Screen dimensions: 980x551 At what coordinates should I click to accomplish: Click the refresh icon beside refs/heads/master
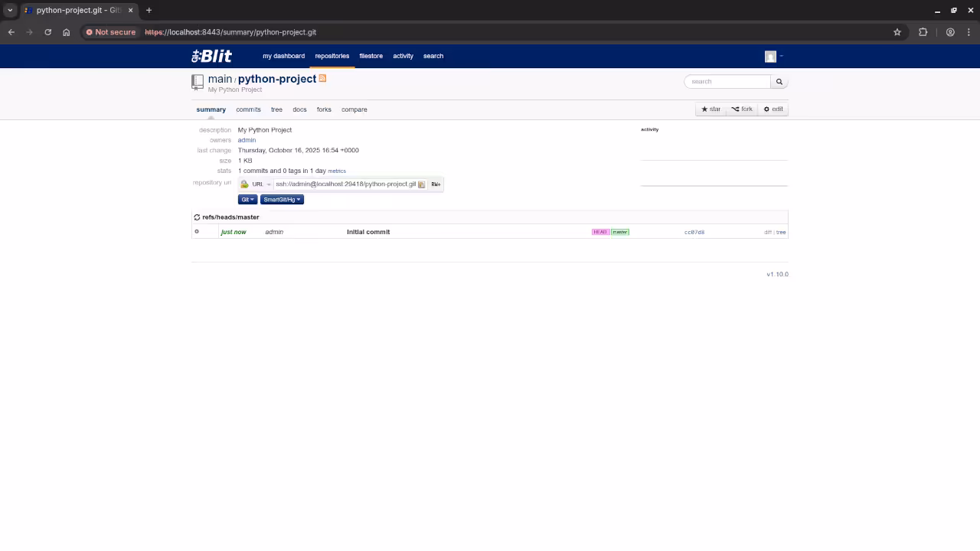tap(197, 217)
